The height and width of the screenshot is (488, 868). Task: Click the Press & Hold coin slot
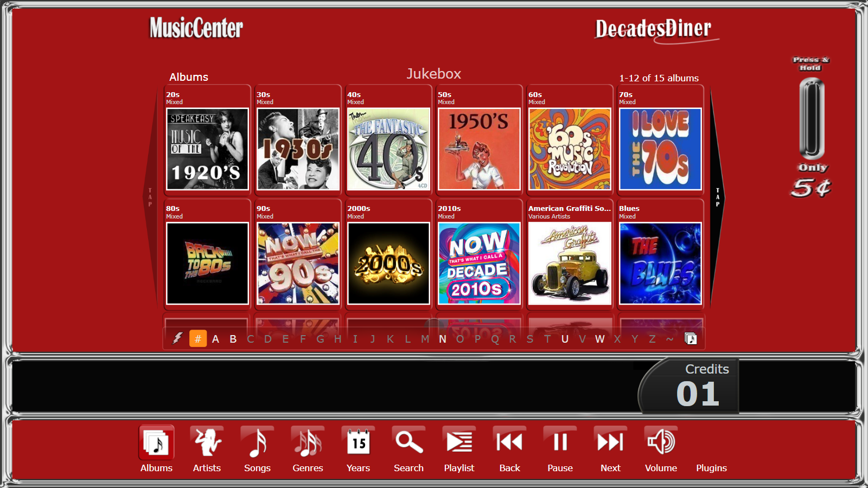811,118
